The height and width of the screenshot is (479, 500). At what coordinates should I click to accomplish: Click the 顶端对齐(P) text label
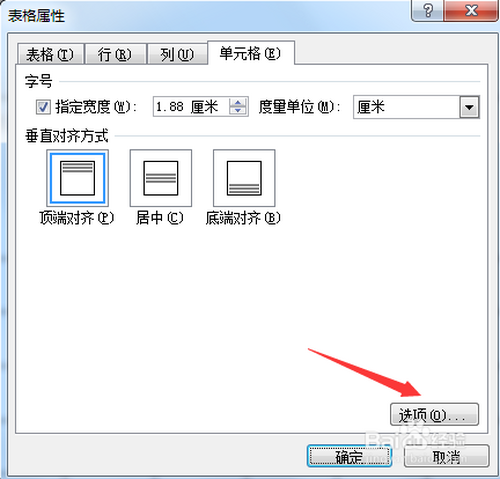(77, 218)
